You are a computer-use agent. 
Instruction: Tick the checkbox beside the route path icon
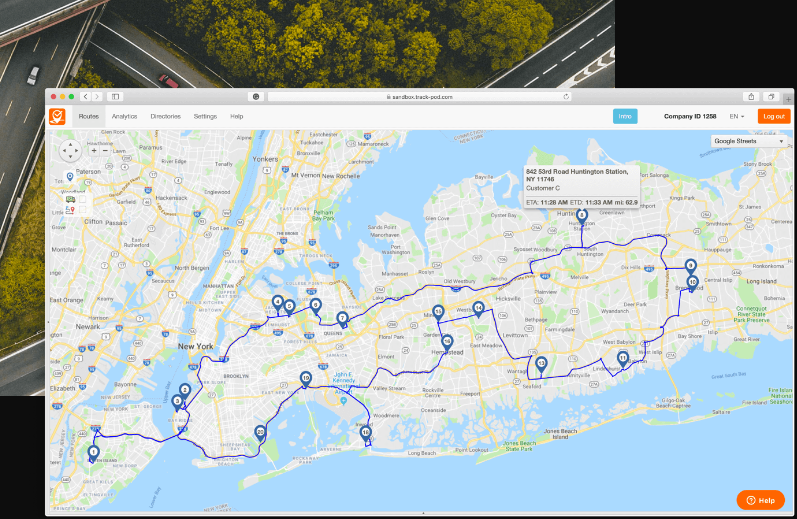pos(82,210)
